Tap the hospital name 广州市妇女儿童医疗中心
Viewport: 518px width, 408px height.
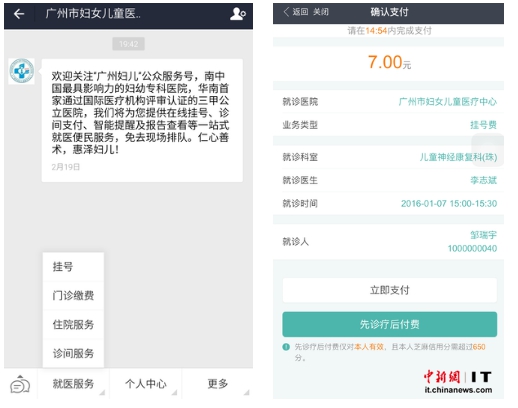pyautogui.click(x=448, y=102)
